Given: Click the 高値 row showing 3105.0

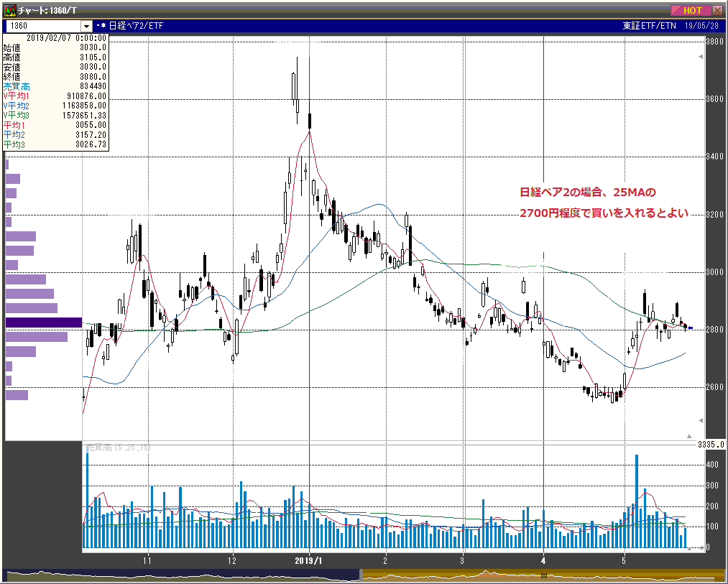Looking at the screenshot, I should [x=55, y=57].
